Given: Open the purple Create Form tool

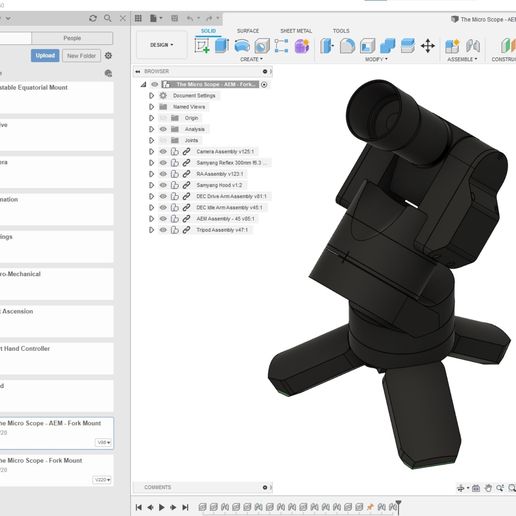Looking at the screenshot, I should point(302,46).
